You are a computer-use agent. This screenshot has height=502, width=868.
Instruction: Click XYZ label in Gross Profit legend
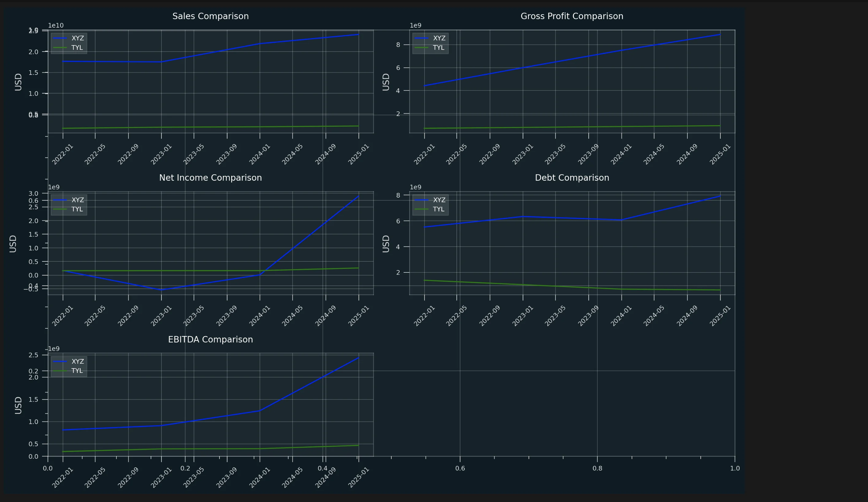pos(439,38)
